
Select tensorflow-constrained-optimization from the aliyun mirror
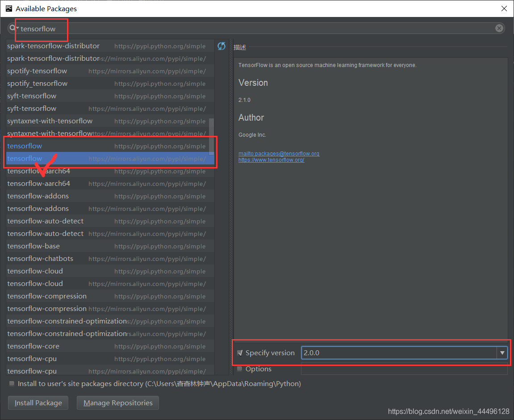(110, 333)
